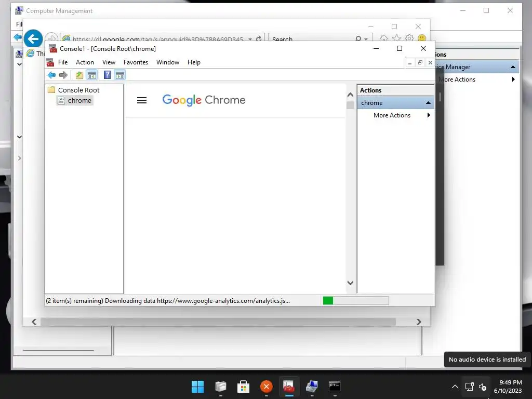Click Internet Explorer search magnifier icon
Viewport: 532px width, 399px height.
coord(358,38)
